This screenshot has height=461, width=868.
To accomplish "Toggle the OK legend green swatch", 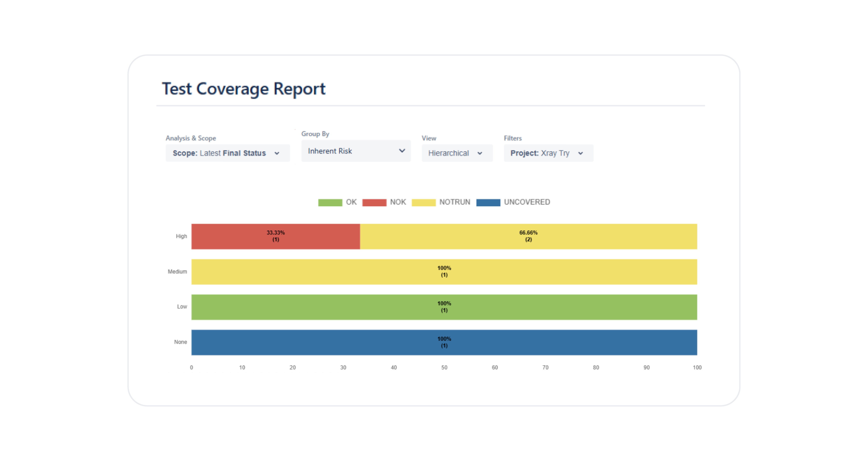I will point(330,202).
